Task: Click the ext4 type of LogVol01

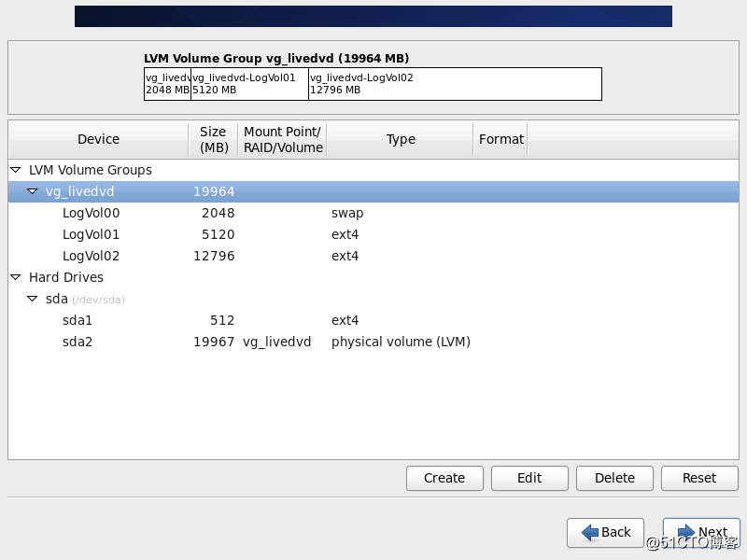Action: 345,234
